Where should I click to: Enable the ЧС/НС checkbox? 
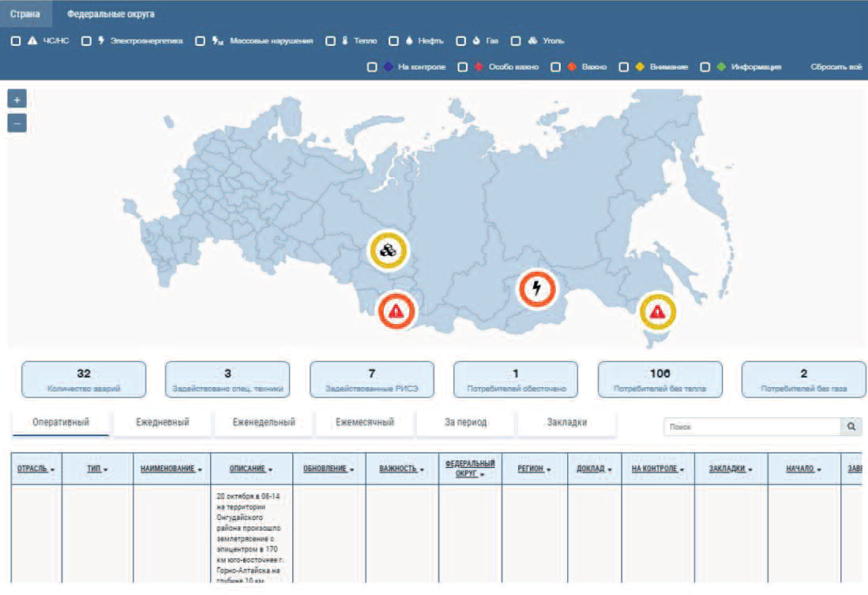click(16, 41)
